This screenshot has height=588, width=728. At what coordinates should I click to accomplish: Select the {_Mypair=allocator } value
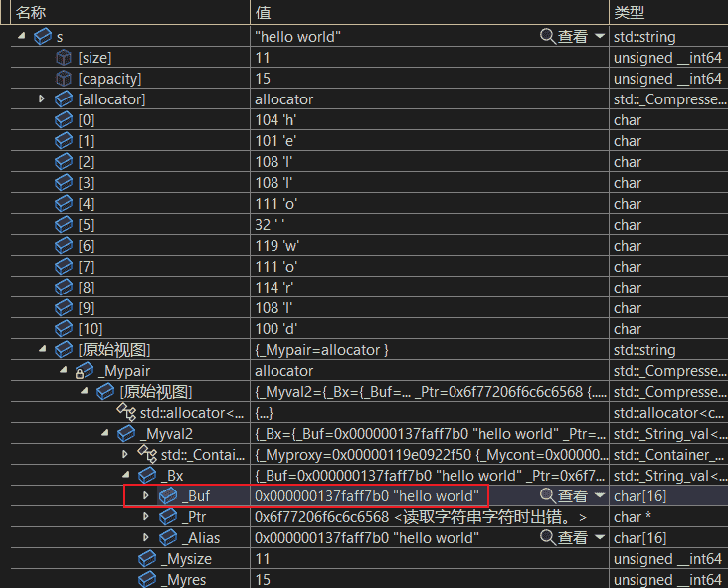point(321,350)
